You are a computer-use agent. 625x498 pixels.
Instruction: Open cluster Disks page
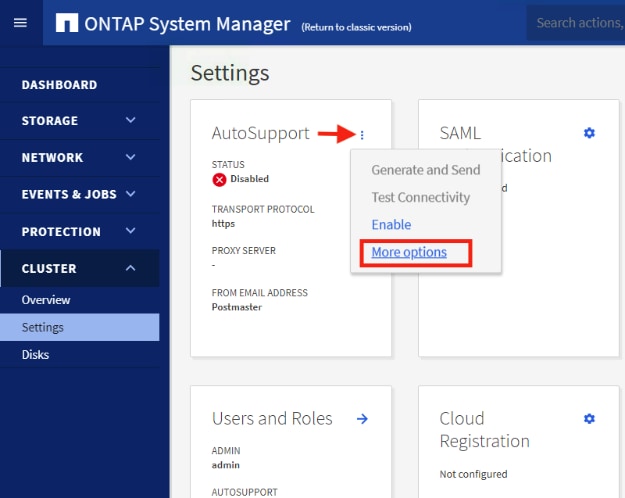pyautogui.click(x=35, y=354)
